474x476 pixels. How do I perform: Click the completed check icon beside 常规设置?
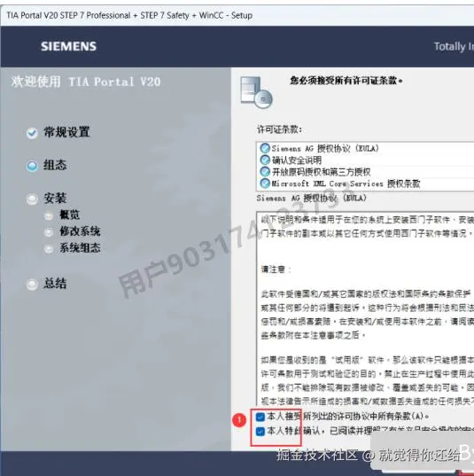pos(32,133)
